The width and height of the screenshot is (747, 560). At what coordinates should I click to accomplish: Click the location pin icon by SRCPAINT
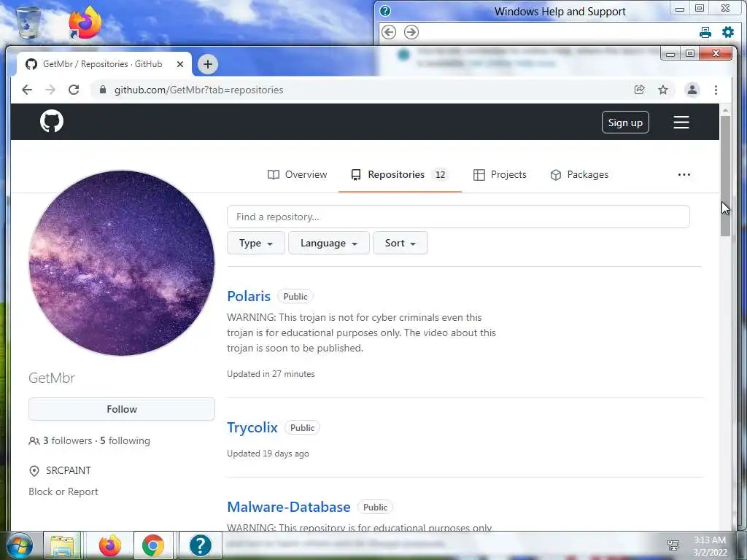(34, 471)
